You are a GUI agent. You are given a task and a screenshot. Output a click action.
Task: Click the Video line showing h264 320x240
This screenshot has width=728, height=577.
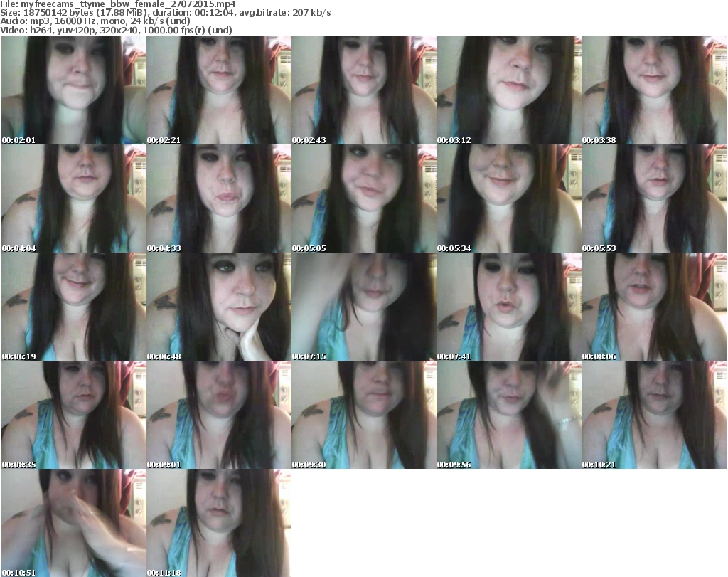point(116,30)
